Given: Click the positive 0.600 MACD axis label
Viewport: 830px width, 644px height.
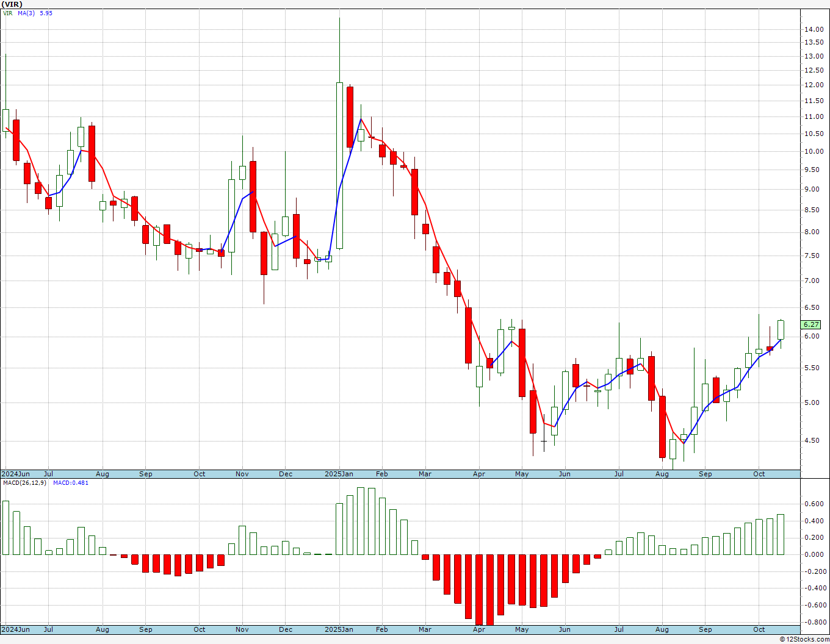Looking at the screenshot, I should pyautogui.click(x=814, y=504).
